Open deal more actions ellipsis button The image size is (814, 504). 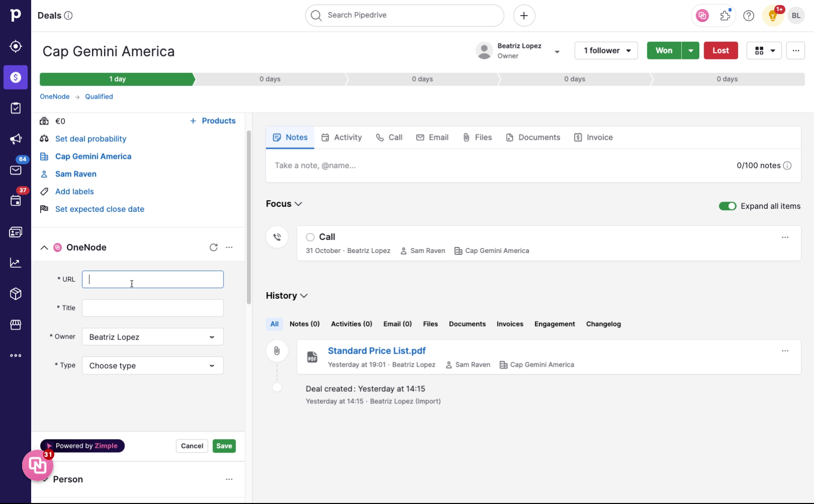795,50
